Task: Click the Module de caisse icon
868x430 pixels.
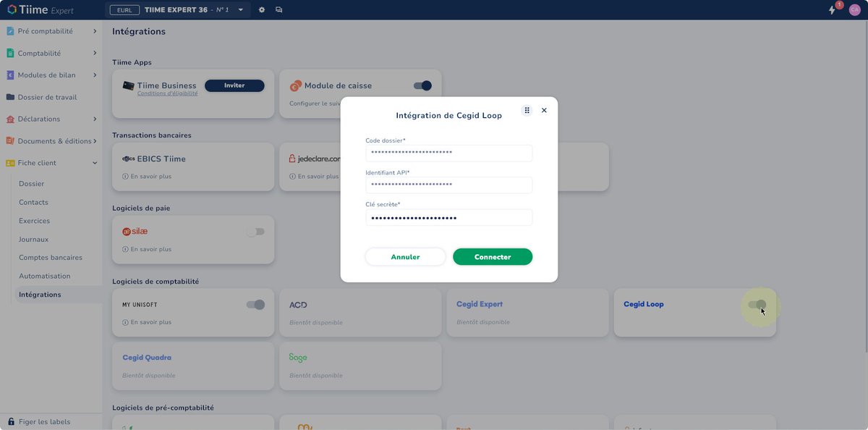Action: [x=295, y=85]
